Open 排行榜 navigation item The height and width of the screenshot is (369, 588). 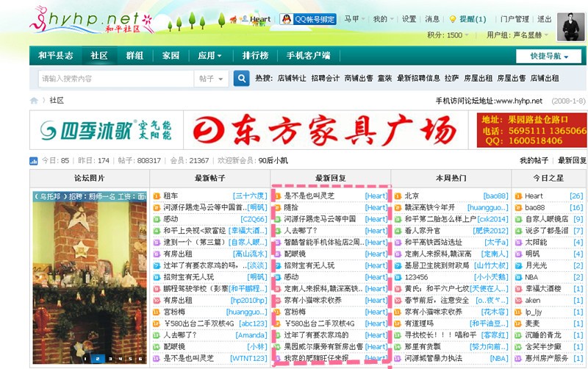(x=255, y=56)
